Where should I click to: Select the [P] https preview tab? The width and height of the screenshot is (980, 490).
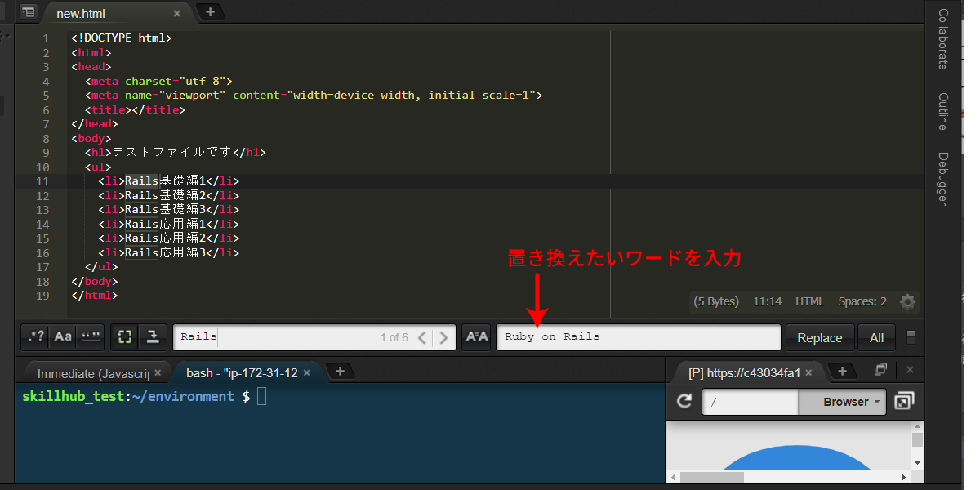(750, 373)
